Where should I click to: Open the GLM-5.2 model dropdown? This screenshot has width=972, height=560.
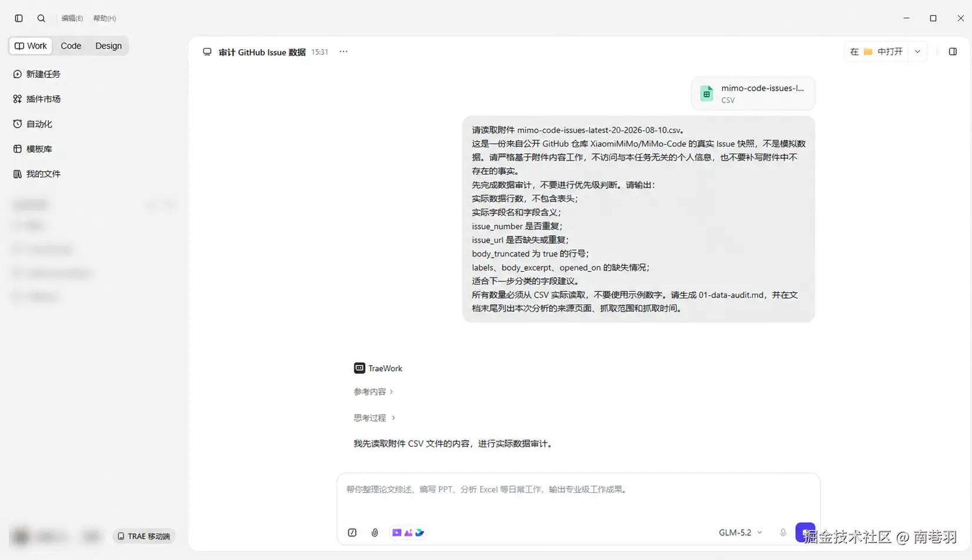740,533
